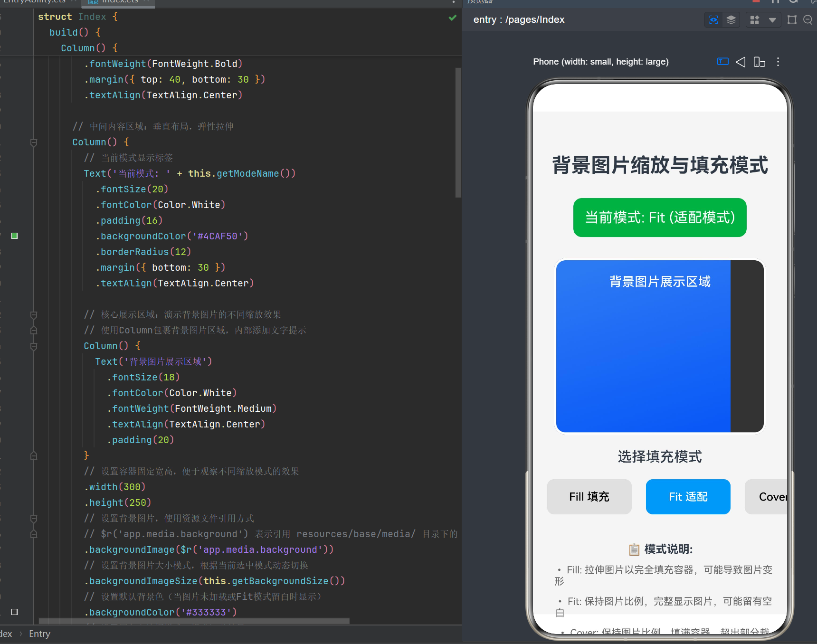Click the rotate device icon above the phone
Screen dimensions: 817x644
click(x=760, y=62)
